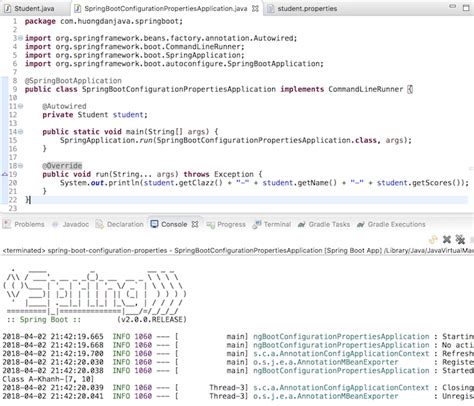
Task: Click the terminated launch description above console
Action: (x=238, y=250)
